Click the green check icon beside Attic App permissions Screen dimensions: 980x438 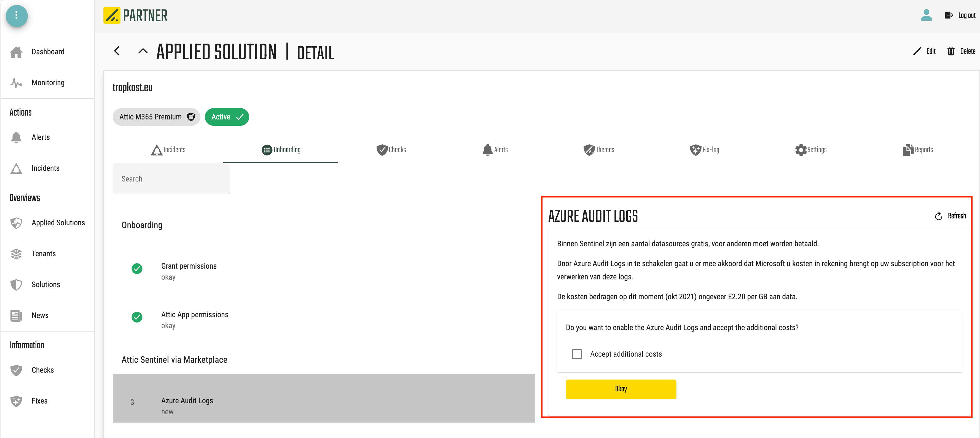(x=137, y=317)
